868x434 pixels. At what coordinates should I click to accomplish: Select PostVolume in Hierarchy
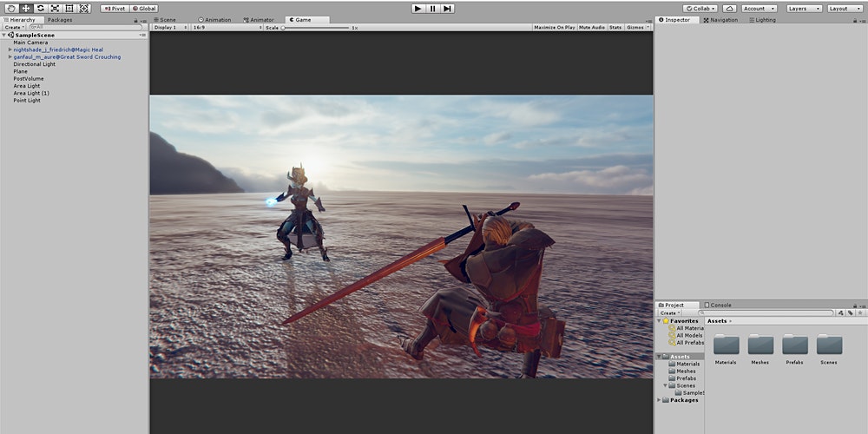29,78
